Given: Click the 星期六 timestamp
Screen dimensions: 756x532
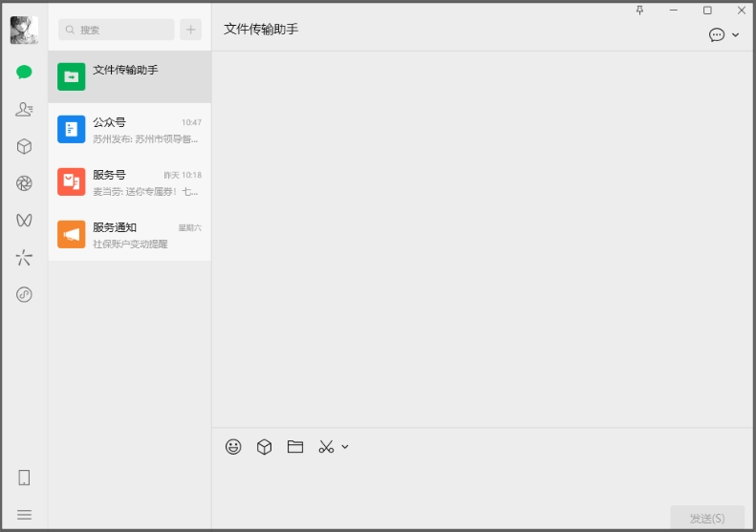Looking at the screenshot, I should point(190,227).
